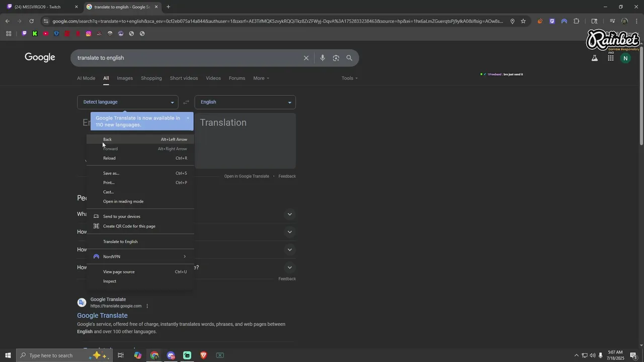Select Open in reading mode
The image size is (644, 362).
[140, 201]
